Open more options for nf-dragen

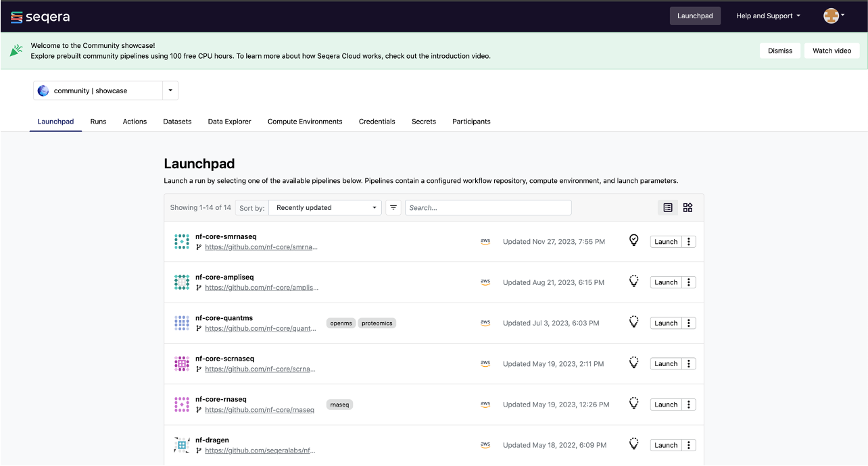click(x=689, y=445)
